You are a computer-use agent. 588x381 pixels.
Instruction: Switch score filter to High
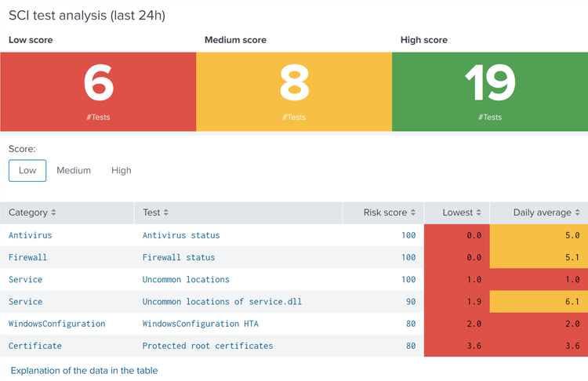121,171
